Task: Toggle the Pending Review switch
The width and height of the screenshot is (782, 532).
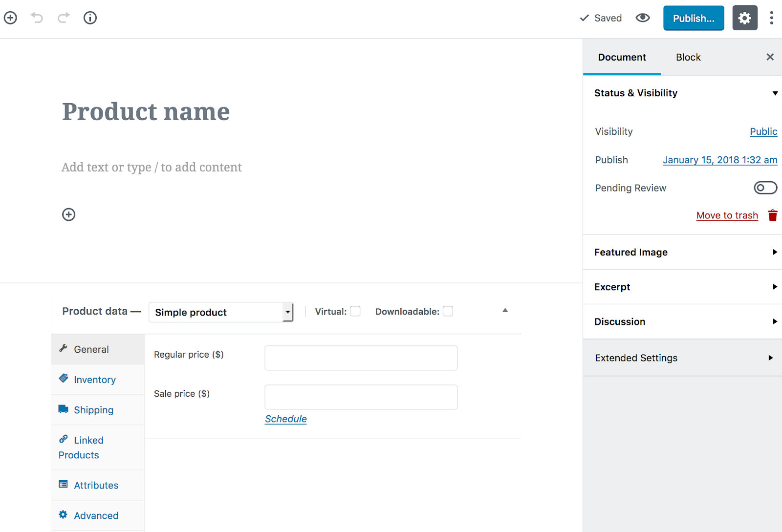Action: click(x=765, y=188)
